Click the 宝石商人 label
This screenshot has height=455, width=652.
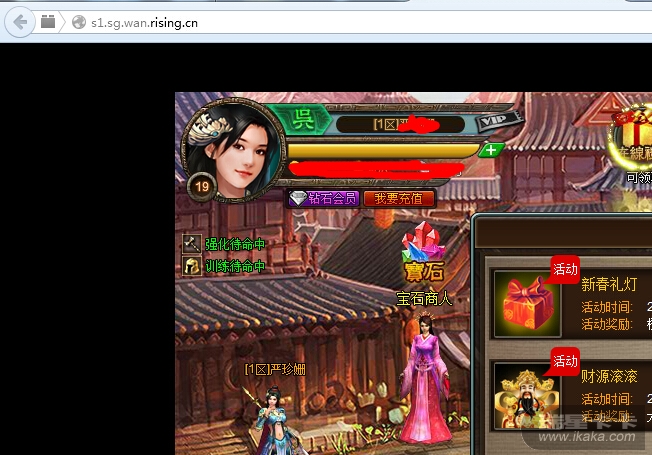tap(424, 298)
